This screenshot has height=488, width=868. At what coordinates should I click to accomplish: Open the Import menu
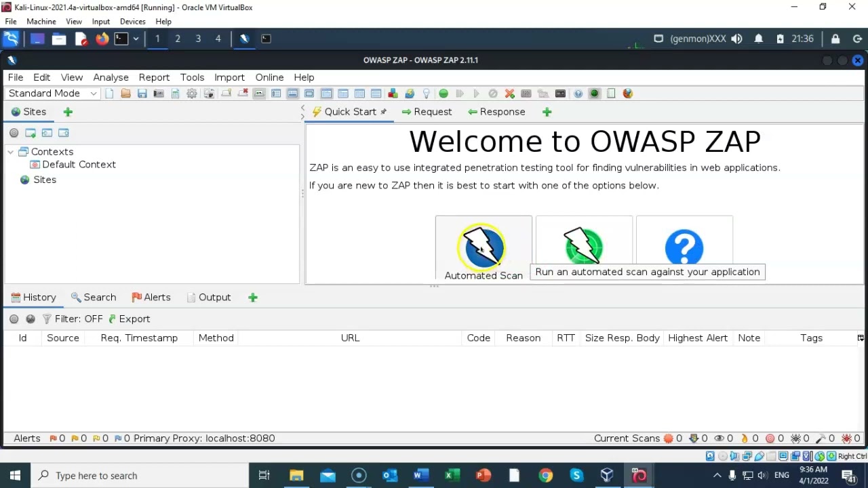coord(229,77)
